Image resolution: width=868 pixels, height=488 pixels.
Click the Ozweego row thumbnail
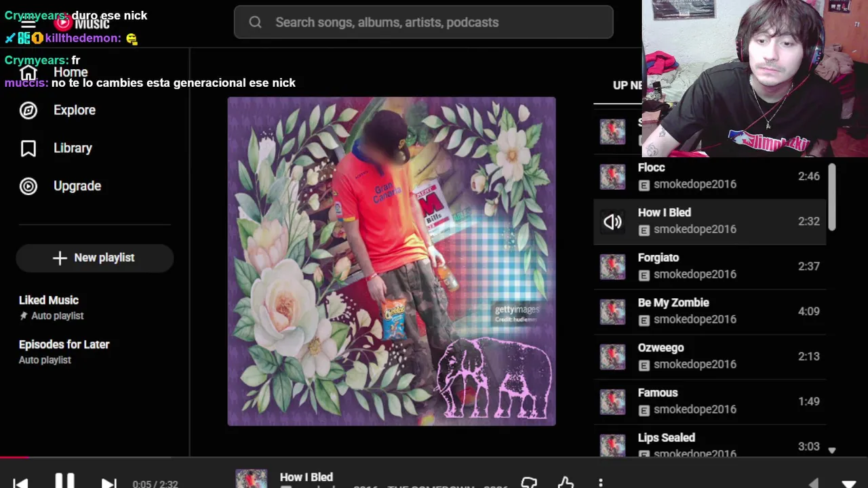[x=612, y=357]
